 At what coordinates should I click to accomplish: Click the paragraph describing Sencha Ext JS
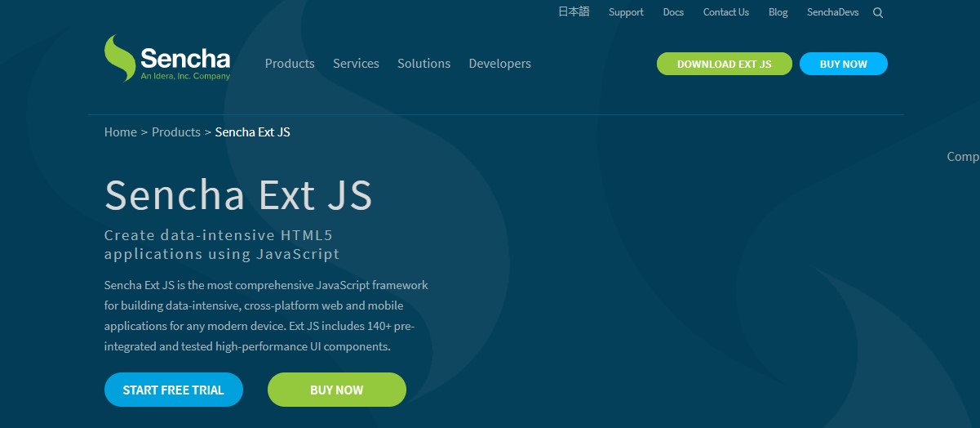pyautogui.click(x=266, y=316)
